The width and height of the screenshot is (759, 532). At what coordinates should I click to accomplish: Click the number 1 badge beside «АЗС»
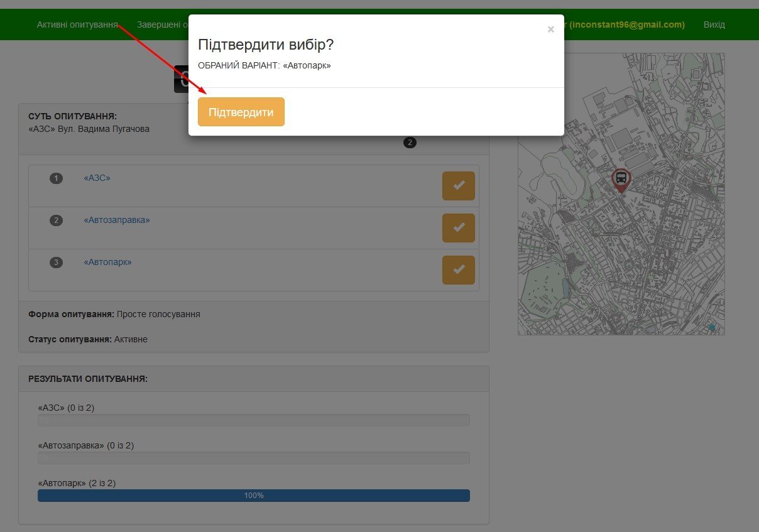click(57, 178)
